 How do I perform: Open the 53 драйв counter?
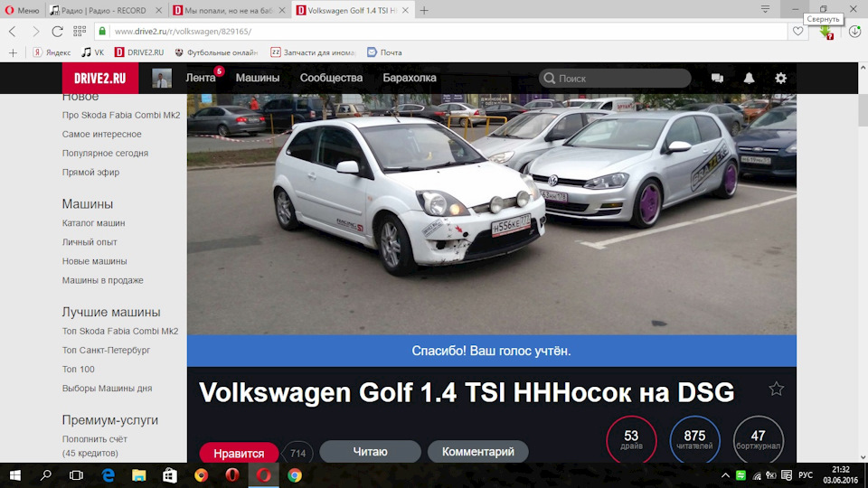(631, 440)
